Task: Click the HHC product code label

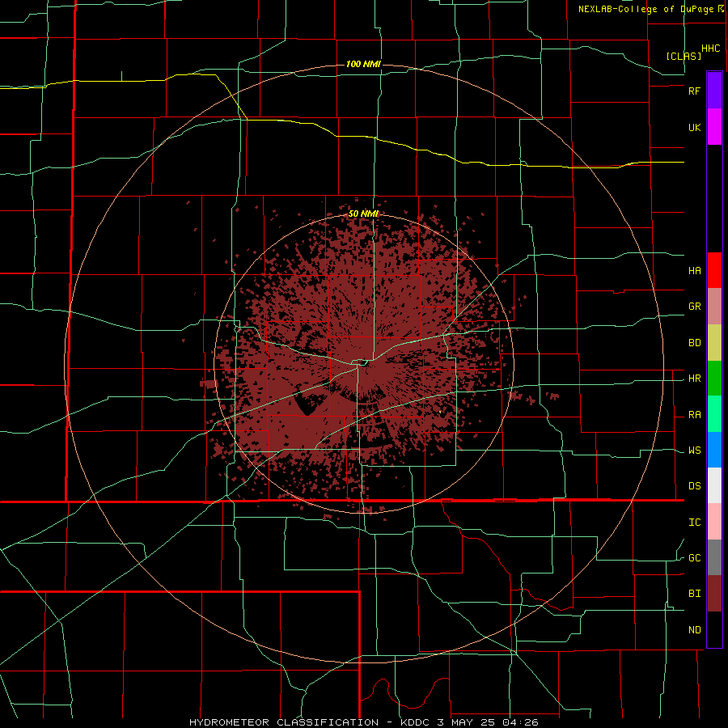Action: pyautogui.click(x=711, y=49)
